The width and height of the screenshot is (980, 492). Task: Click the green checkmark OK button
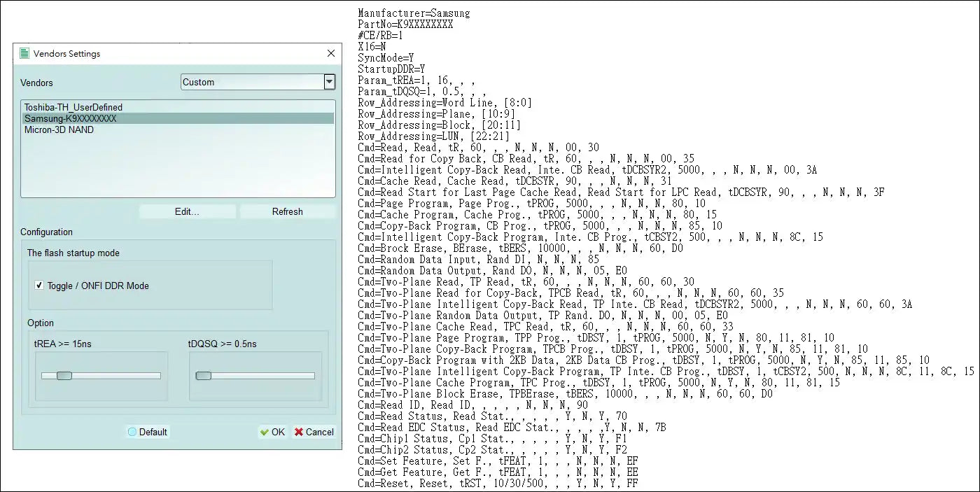coord(272,432)
